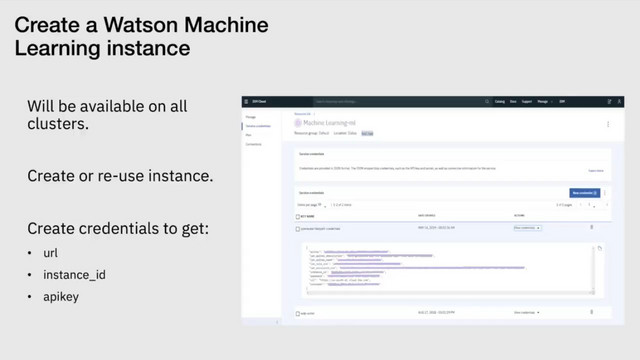This screenshot has width=640, height=360.
Task: Click the IBM Cloud logo text
Action: pos(259,102)
